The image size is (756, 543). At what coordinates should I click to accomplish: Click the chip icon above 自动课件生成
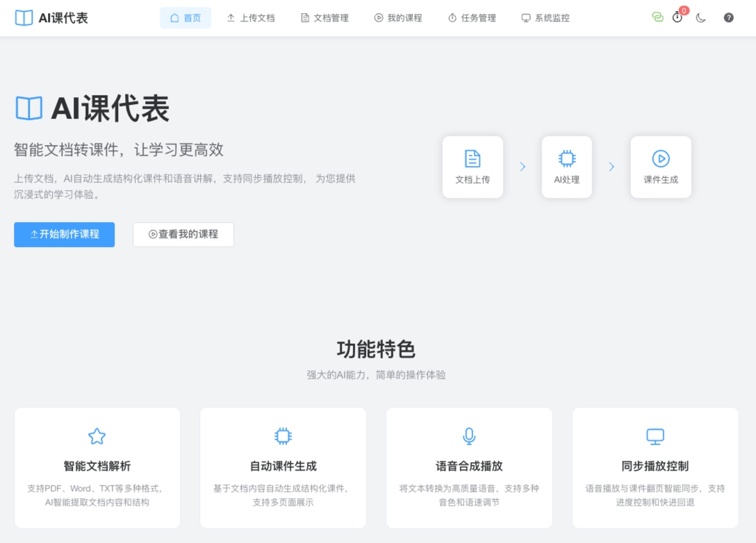(283, 436)
